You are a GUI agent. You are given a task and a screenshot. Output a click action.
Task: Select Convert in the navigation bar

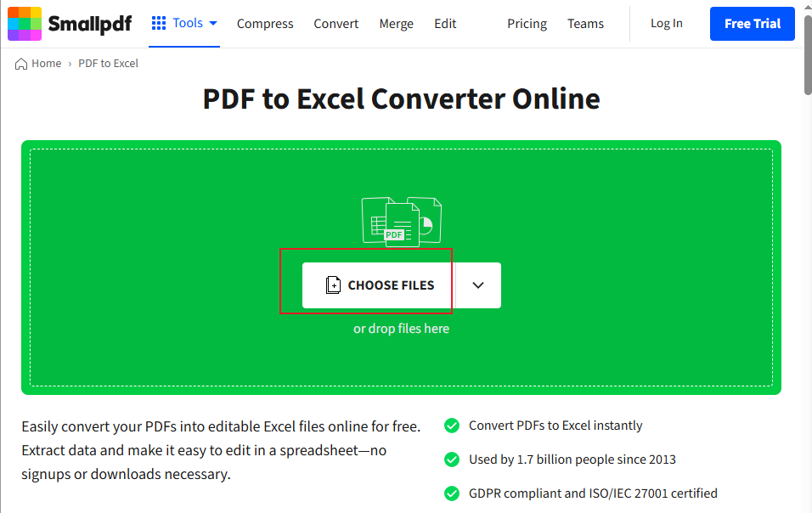pyautogui.click(x=336, y=24)
